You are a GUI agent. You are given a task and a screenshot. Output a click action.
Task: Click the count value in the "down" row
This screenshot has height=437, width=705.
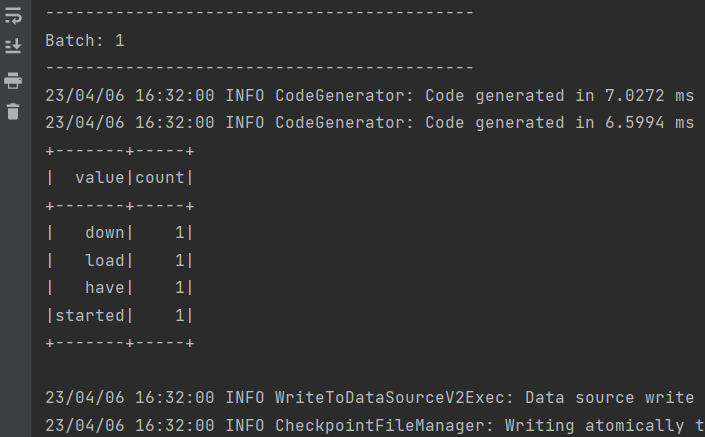click(x=180, y=233)
